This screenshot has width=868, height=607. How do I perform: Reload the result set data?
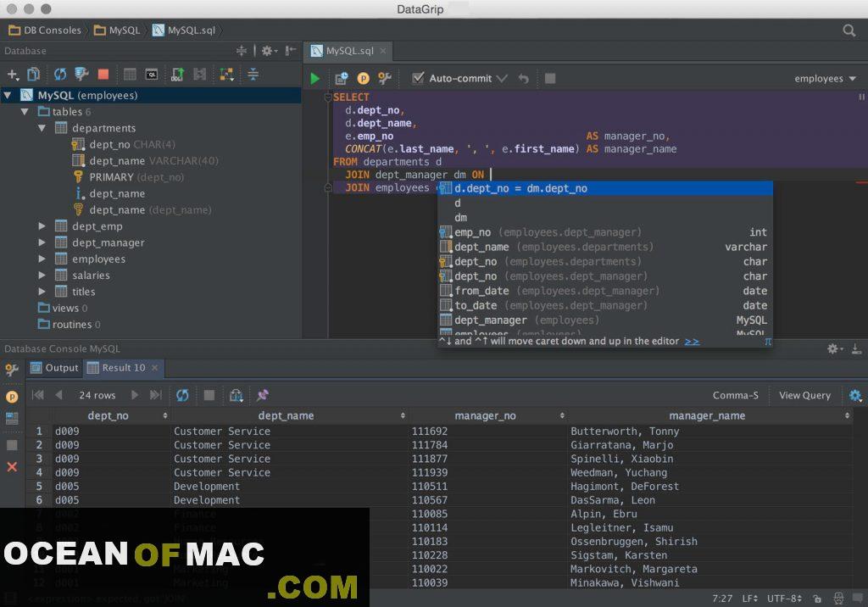[x=182, y=395]
